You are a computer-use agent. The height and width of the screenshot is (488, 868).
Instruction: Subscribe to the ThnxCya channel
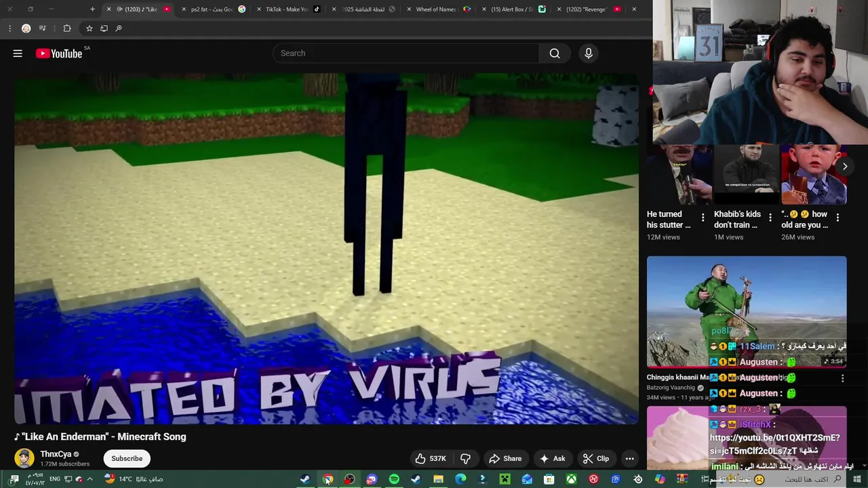127,459
